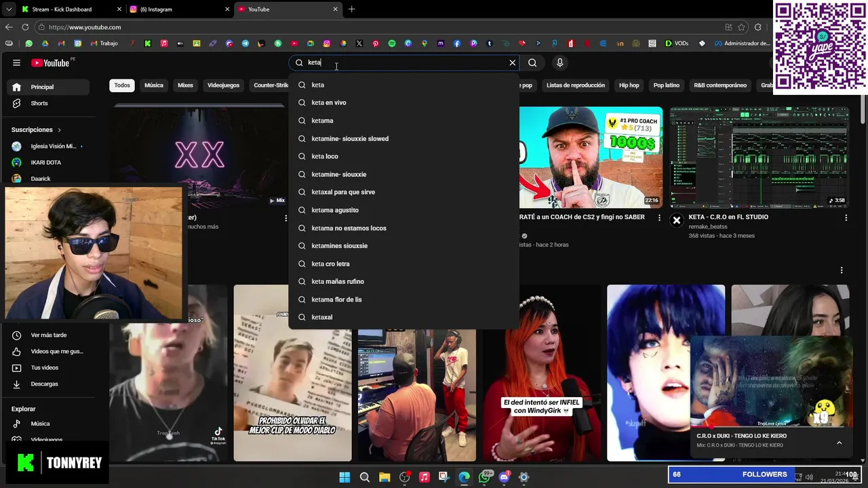Open Discord from the taskbar
This screenshot has height=488, width=868.
(x=504, y=477)
